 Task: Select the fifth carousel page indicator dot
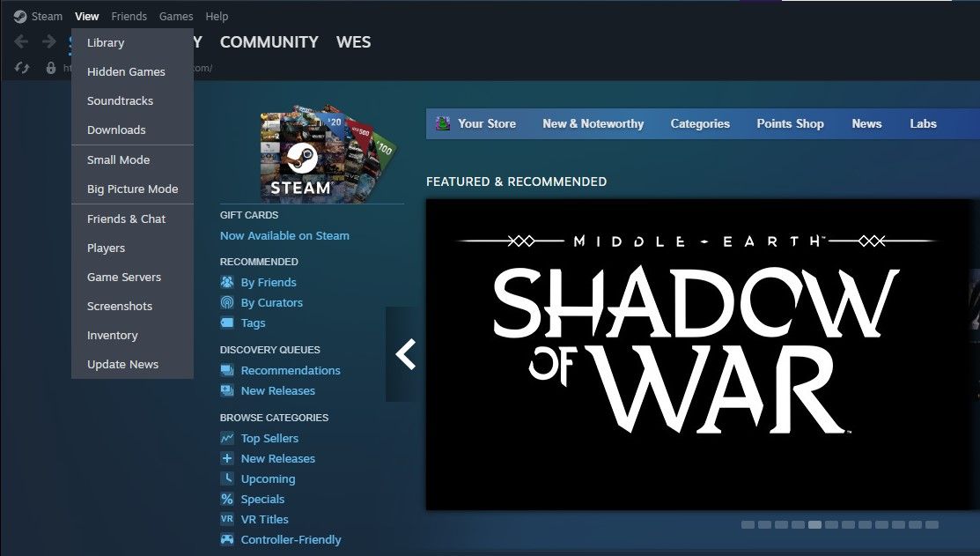pos(814,524)
